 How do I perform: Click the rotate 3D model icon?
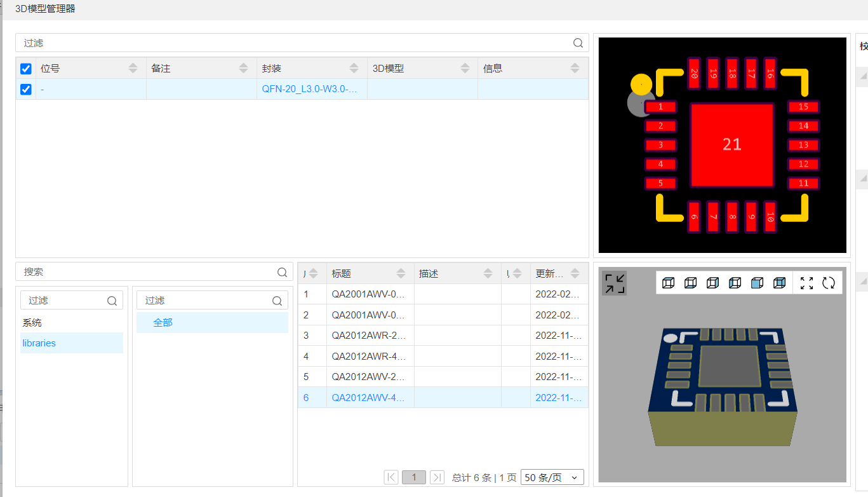click(x=829, y=283)
